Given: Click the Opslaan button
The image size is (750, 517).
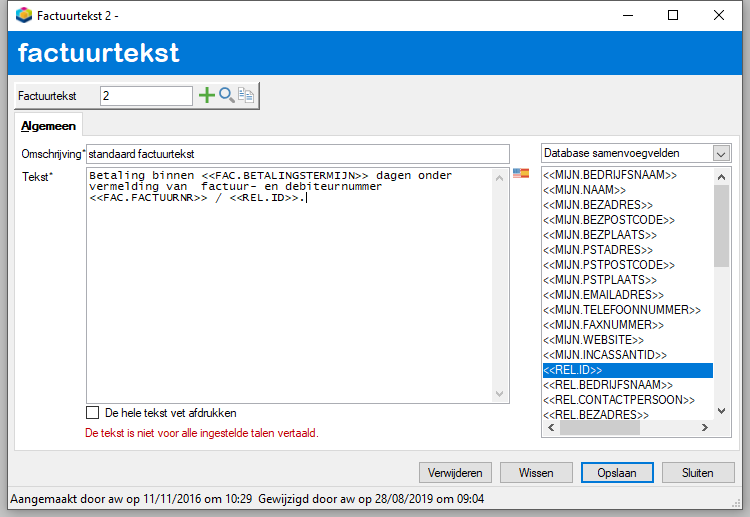Looking at the screenshot, I should pyautogui.click(x=617, y=473).
